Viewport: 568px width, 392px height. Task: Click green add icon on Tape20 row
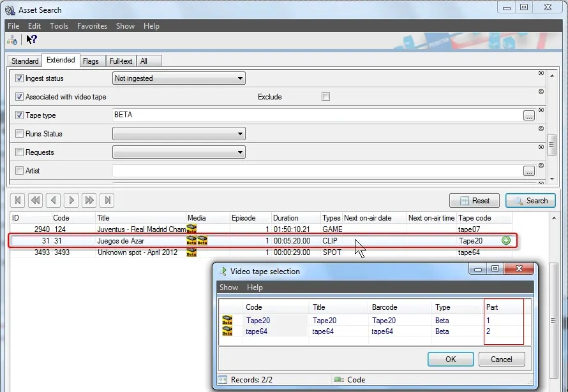point(506,241)
